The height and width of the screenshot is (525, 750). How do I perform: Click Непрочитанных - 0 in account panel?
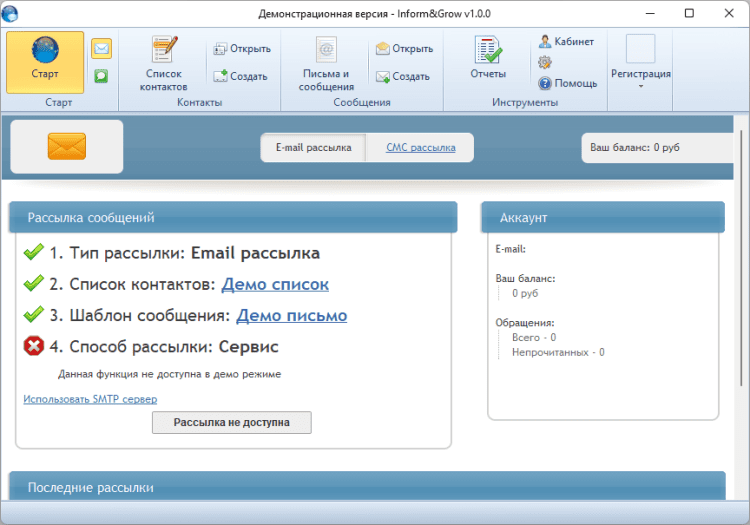tap(558, 352)
